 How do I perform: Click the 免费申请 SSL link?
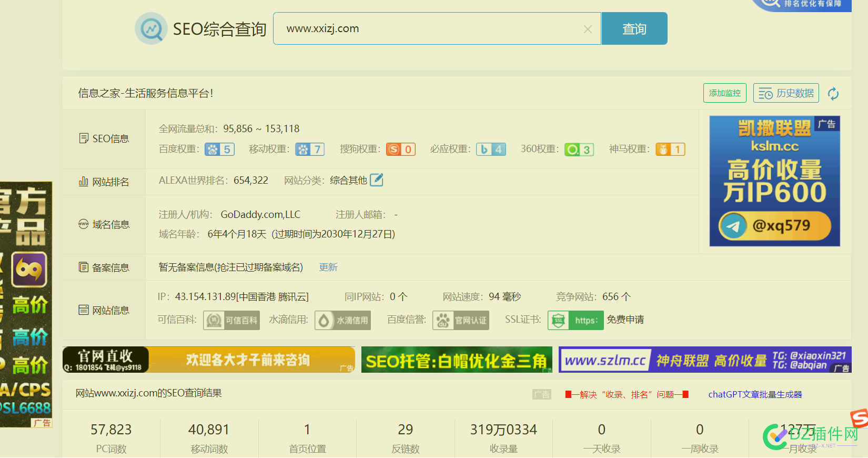(x=625, y=320)
